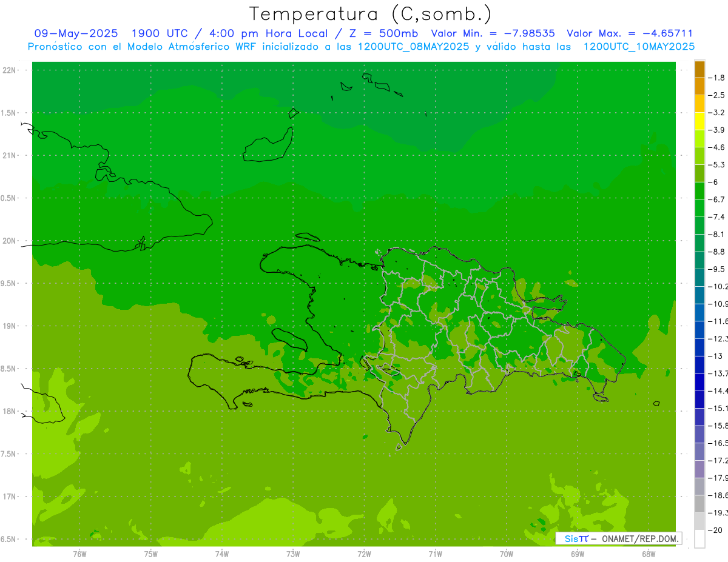Click the lime swatch between -3.9 and -4.6
This screenshot has width=728, height=562.
(x=699, y=139)
